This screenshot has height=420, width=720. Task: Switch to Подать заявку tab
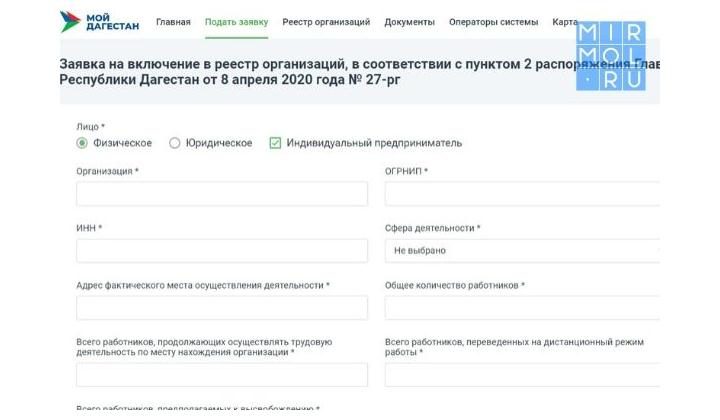[236, 22]
